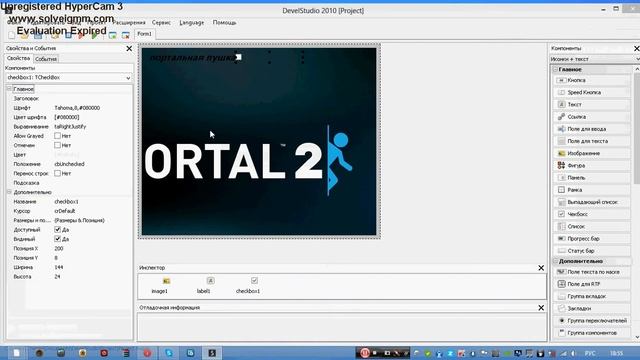Pick the Speed Кнопка component
640x360 pixels.
point(591,93)
